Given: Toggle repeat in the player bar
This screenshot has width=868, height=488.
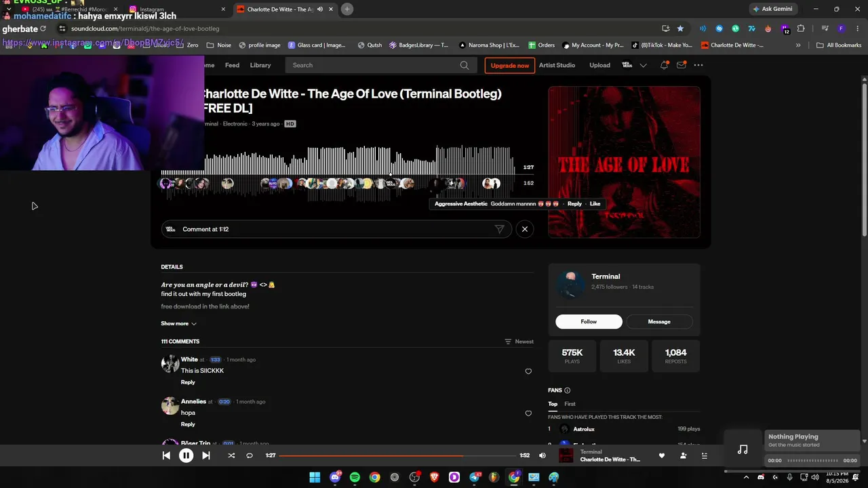Looking at the screenshot, I should click(250, 455).
